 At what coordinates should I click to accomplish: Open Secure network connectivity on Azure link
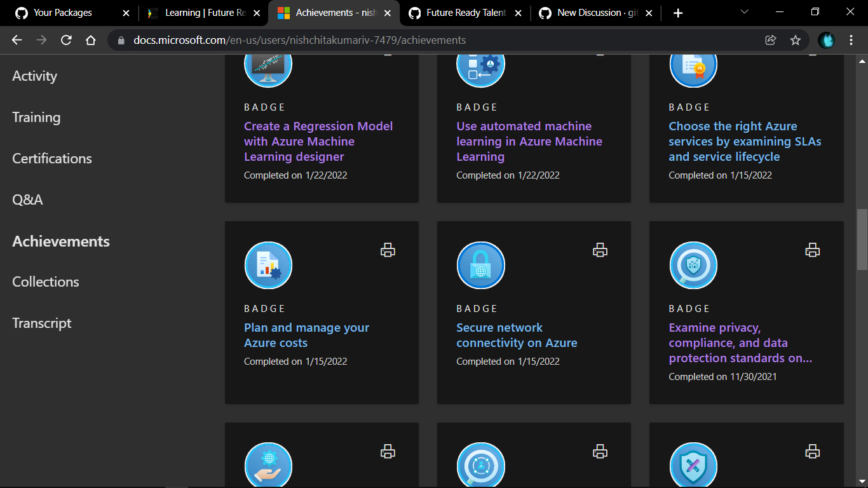pyautogui.click(x=517, y=335)
